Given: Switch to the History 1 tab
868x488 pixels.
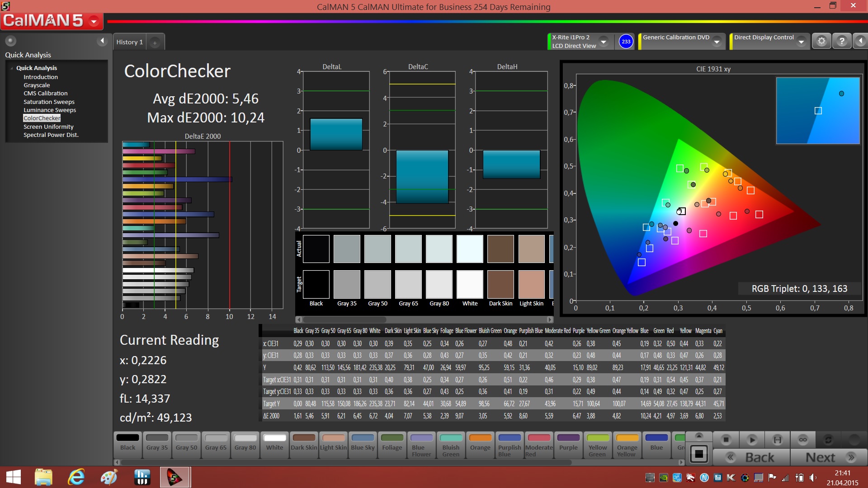Looking at the screenshot, I should pyautogui.click(x=129, y=42).
